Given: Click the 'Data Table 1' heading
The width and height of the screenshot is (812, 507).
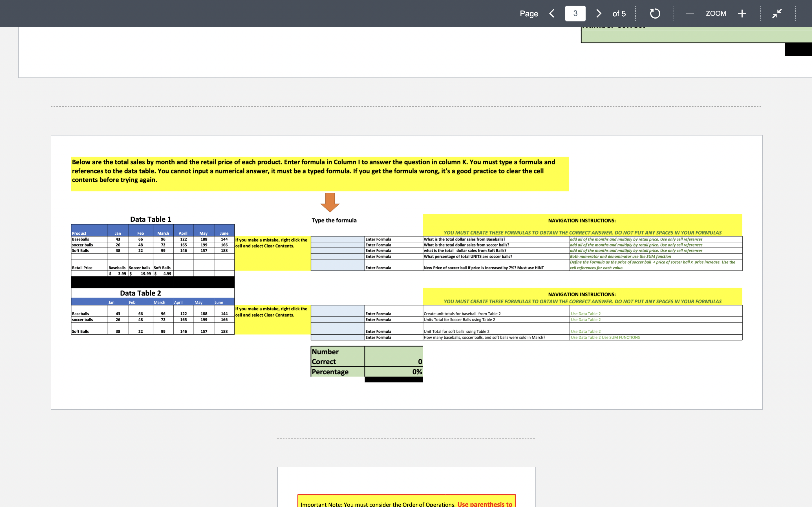Looking at the screenshot, I should coord(151,219).
